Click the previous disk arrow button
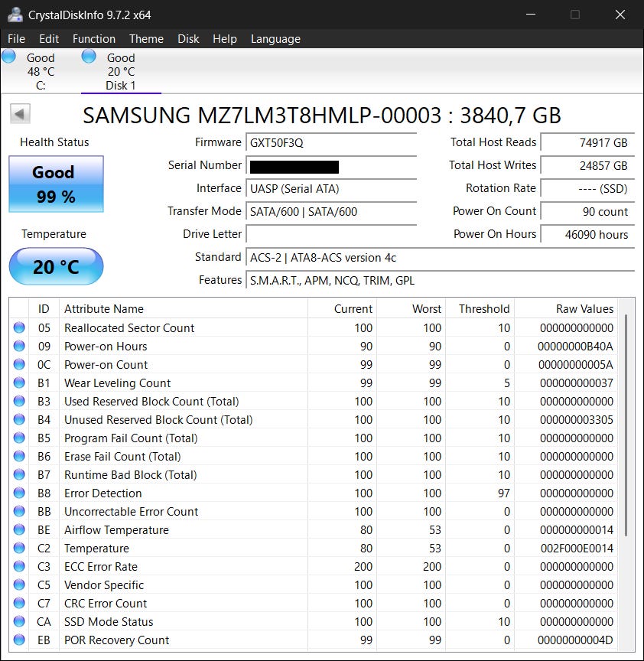Image resolution: width=644 pixels, height=661 pixels. (20, 115)
